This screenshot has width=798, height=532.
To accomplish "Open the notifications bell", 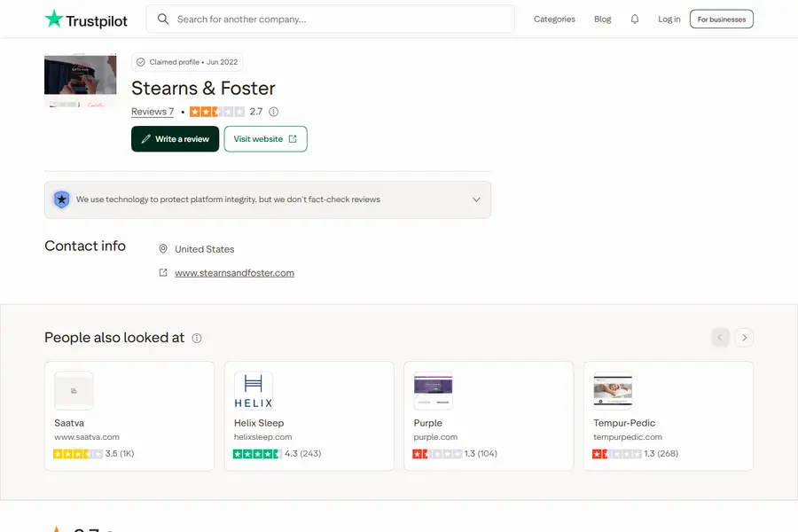I will [x=635, y=20].
